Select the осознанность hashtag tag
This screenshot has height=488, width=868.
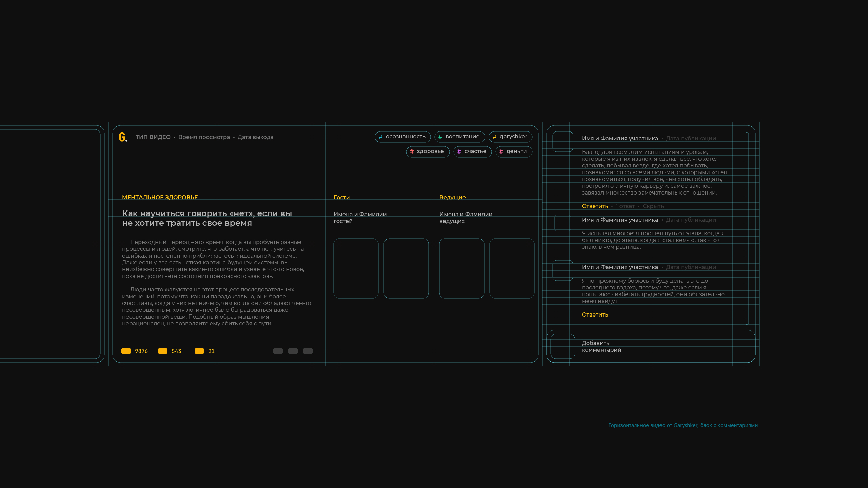[x=402, y=137]
